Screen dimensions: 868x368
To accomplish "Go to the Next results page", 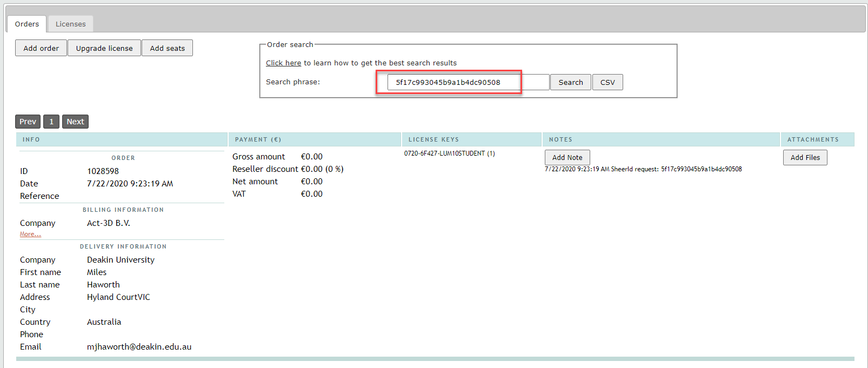I will (75, 122).
